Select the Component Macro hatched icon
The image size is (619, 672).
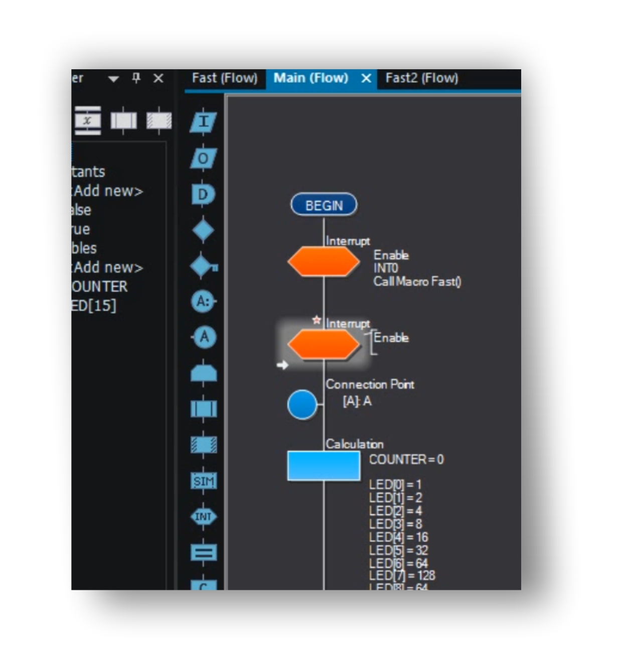point(203,445)
